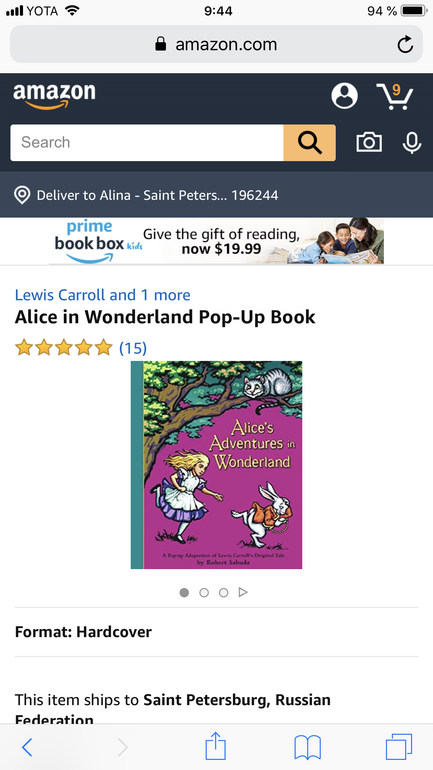The height and width of the screenshot is (770, 433).
Task: Reload the amazon.com page
Action: [405, 45]
